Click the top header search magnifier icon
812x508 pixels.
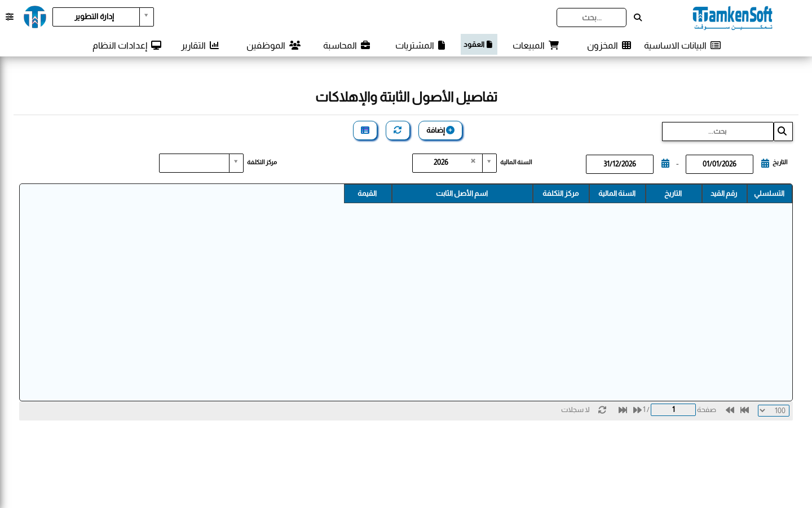638,17
